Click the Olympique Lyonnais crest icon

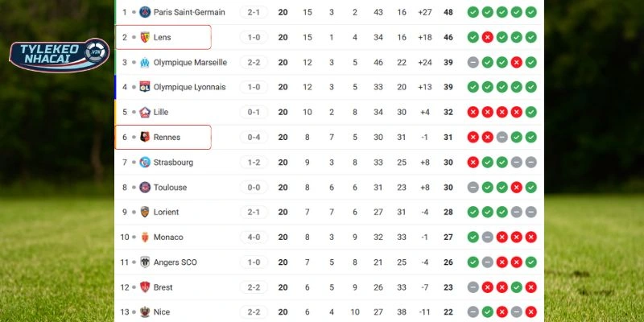145,87
